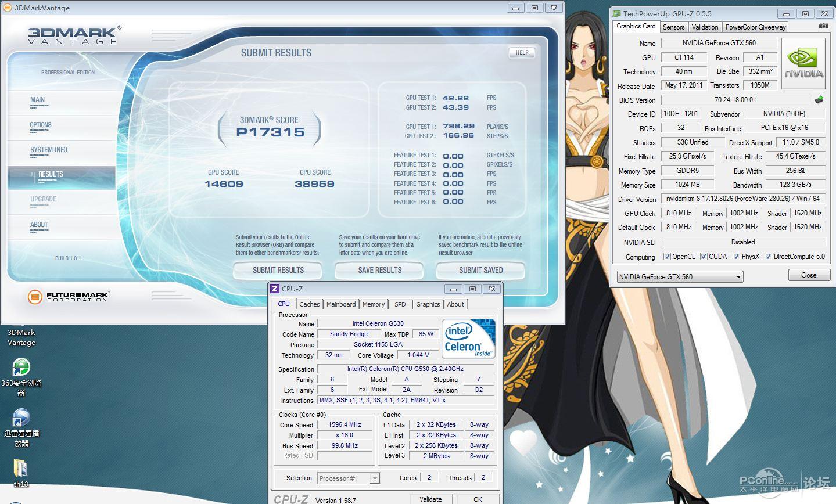Switch to the Sensors tab in GPU-Z

[673, 27]
